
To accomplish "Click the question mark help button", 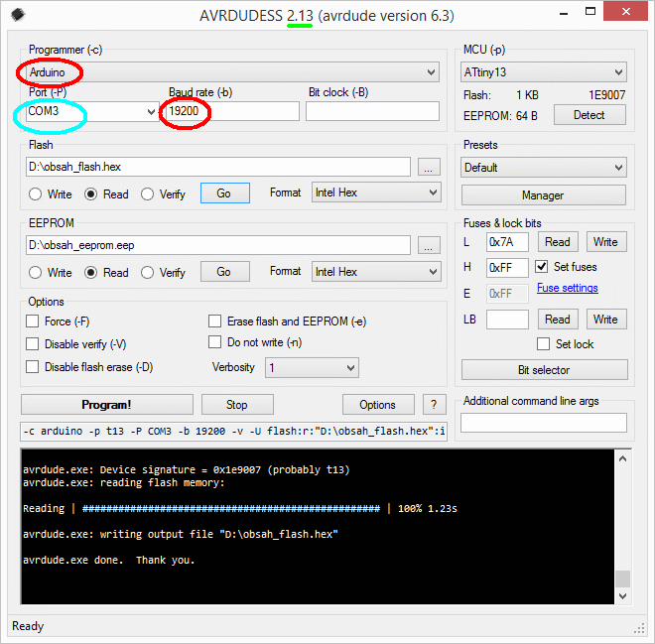I will [x=434, y=405].
